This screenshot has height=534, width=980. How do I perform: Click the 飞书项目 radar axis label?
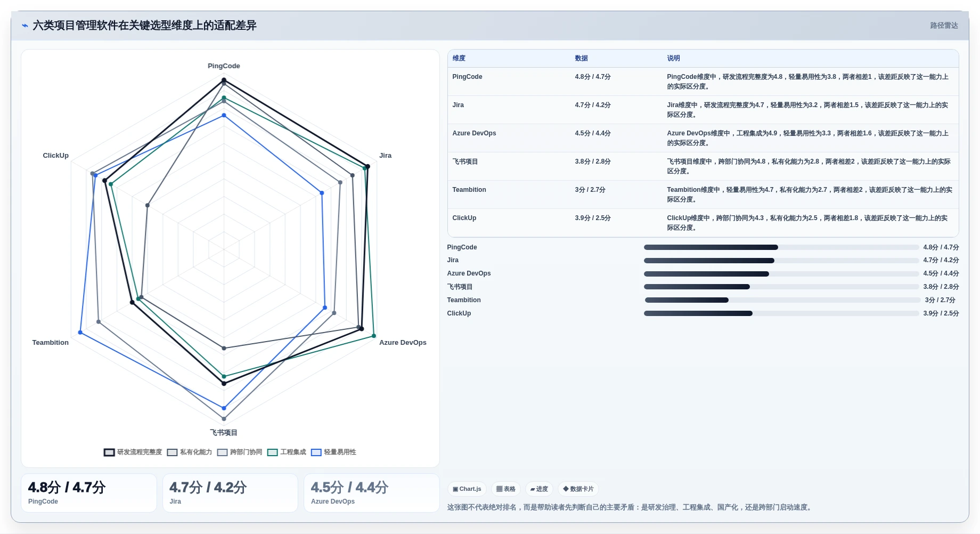pyautogui.click(x=224, y=433)
